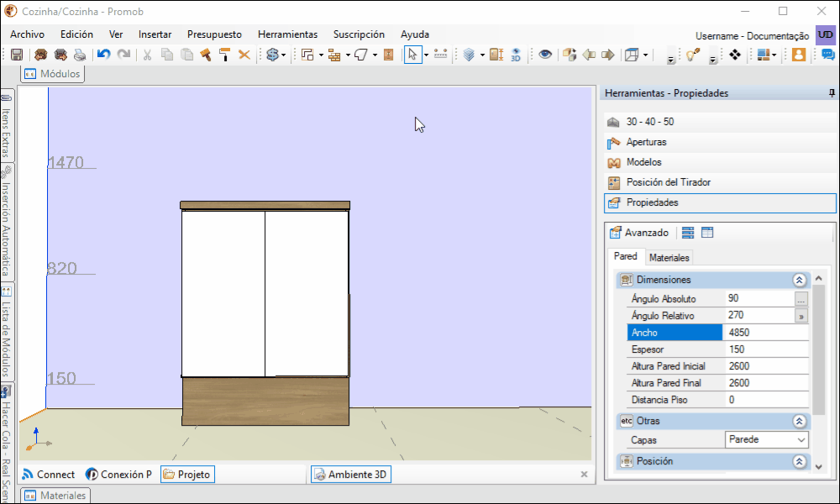Switch properties to categorized list view icon
Screen dimensions: 840x504
coord(688,233)
